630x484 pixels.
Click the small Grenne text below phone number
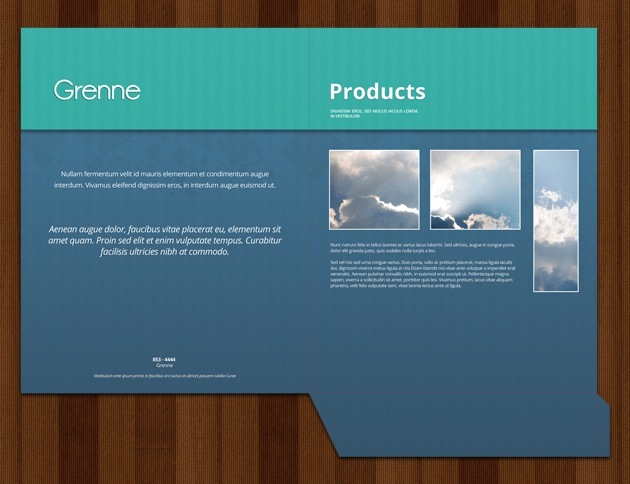(164, 366)
